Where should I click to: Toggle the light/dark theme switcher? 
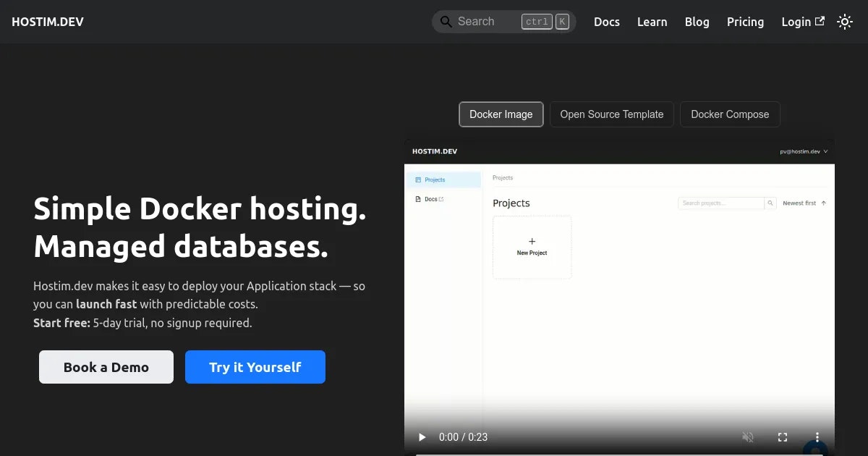point(845,22)
